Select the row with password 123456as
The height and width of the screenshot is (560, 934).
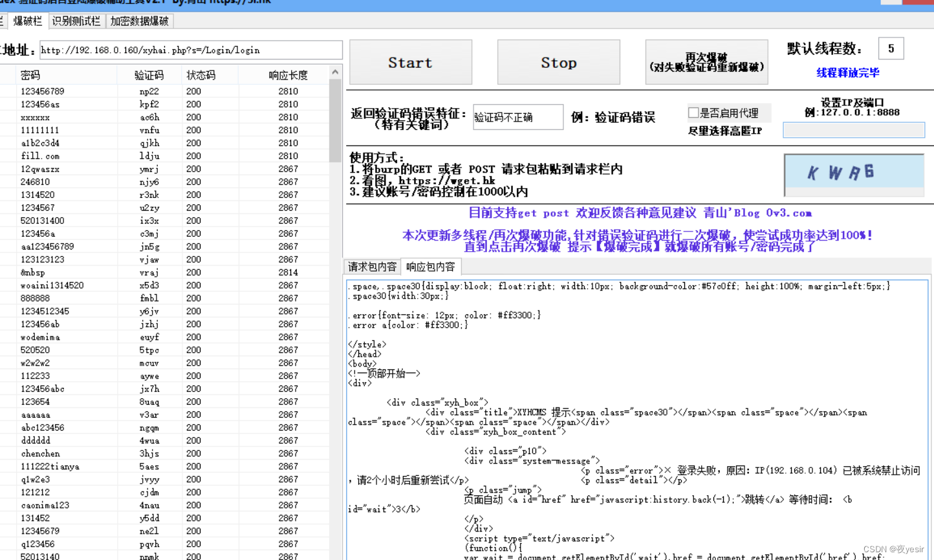pos(164,104)
